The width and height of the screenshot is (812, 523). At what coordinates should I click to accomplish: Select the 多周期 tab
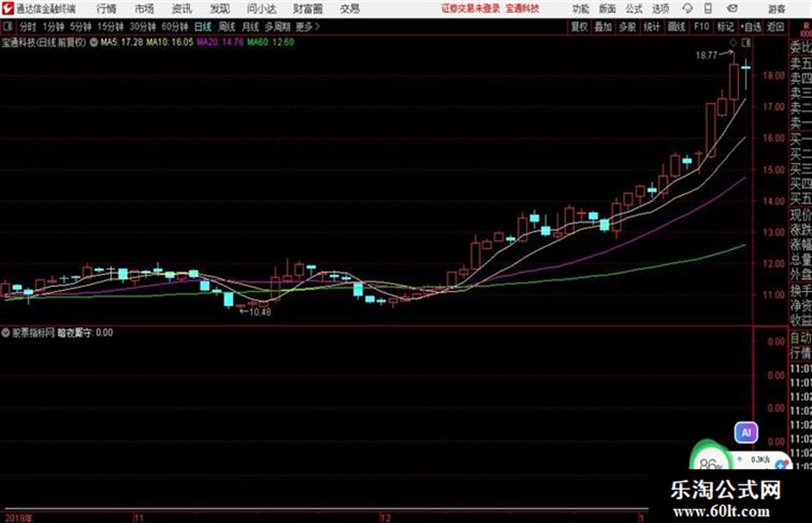[x=278, y=27]
